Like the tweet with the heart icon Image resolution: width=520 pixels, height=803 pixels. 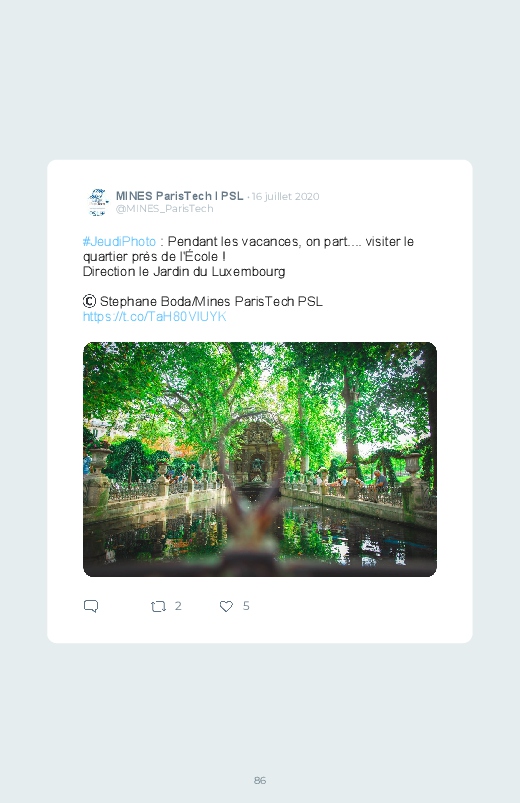[226, 606]
